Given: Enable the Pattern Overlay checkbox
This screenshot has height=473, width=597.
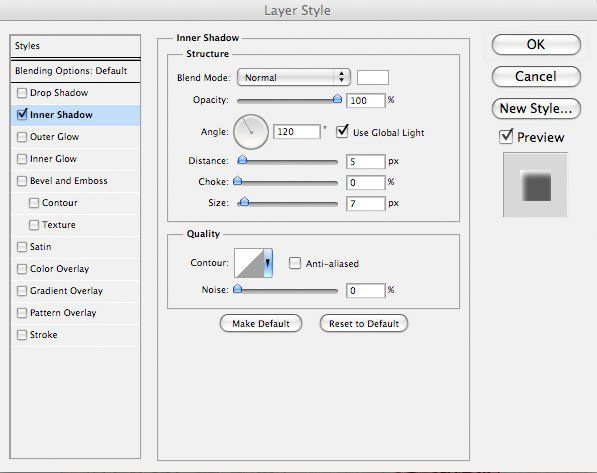Looking at the screenshot, I should (x=22, y=313).
